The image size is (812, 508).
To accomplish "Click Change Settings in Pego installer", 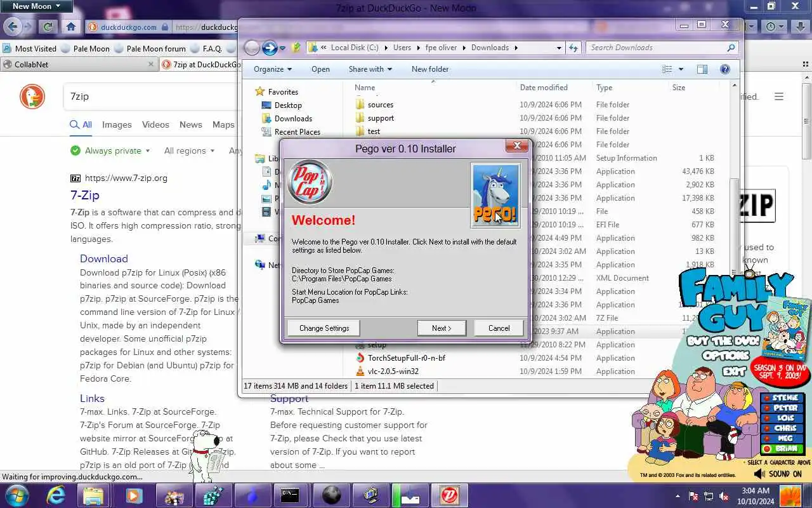I will tap(324, 328).
